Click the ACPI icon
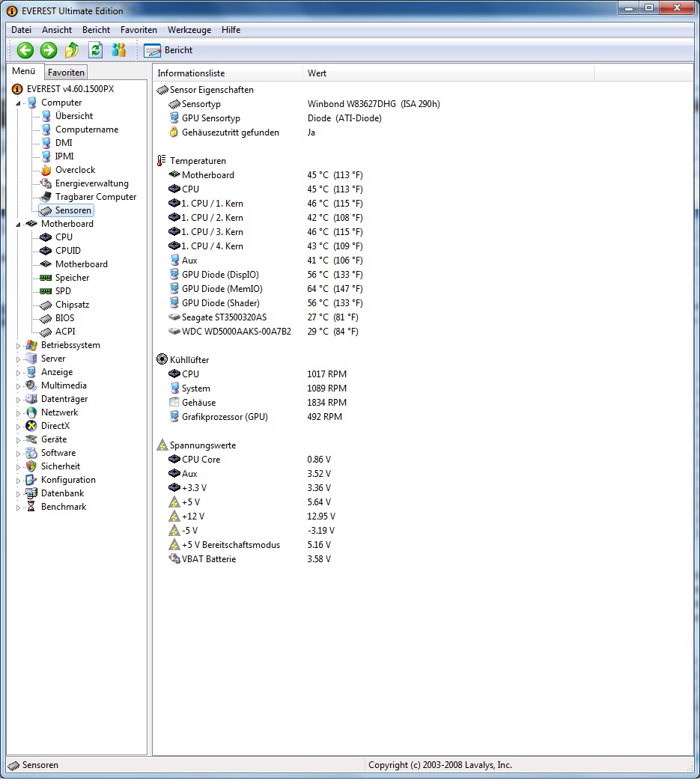The width and height of the screenshot is (700, 780). coord(46,332)
